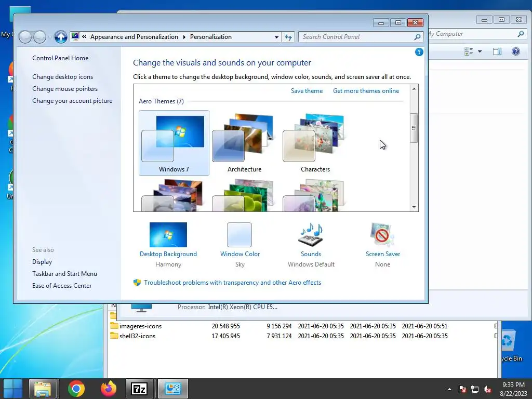Open Sounds keyboard icon
This screenshot has width=532, height=399.
pyautogui.click(x=311, y=234)
